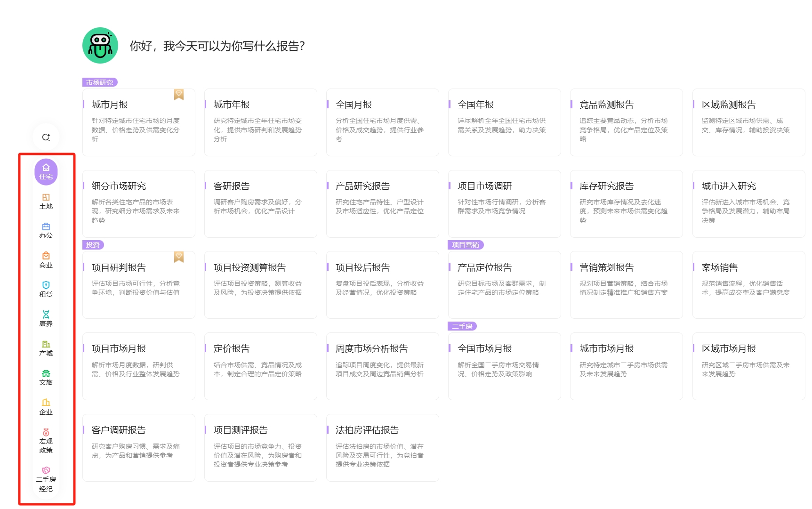This screenshot has width=812, height=509.
Task: Choose the 法拍房评估报告 card
Action: pyautogui.click(x=382, y=447)
